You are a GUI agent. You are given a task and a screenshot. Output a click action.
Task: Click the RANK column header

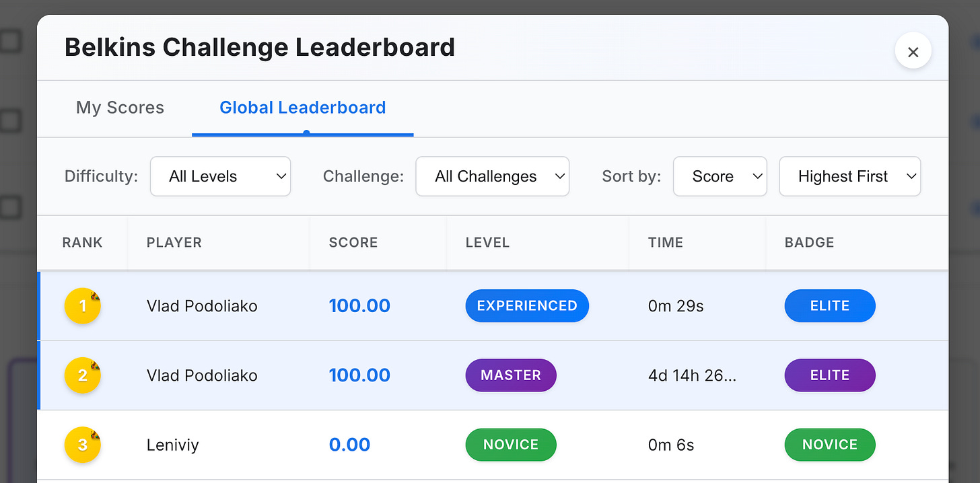pyautogui.click(x=83, y=243)
